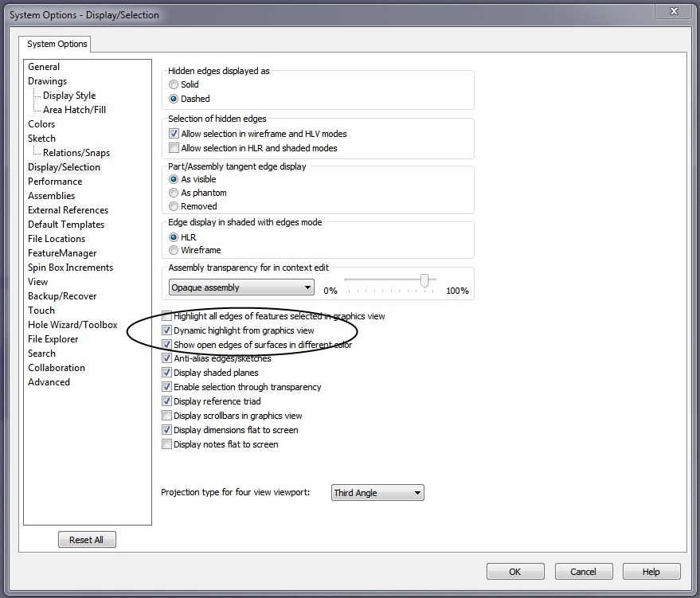The height and width of the screenshot is (598, 700).
Task: Toggle Dynamic highlight from graphics view
Action: (x=166, y=330)
